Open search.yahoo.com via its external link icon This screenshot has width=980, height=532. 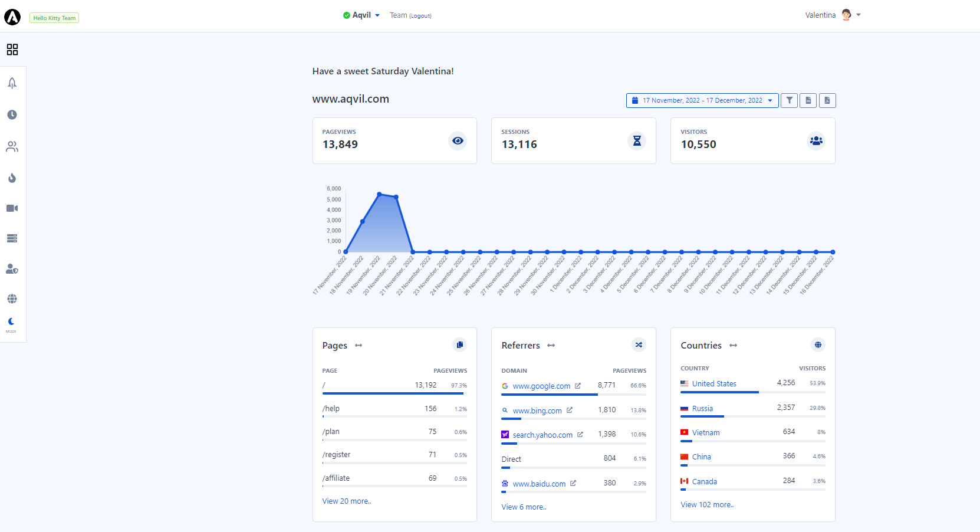(x=580, y=434)
